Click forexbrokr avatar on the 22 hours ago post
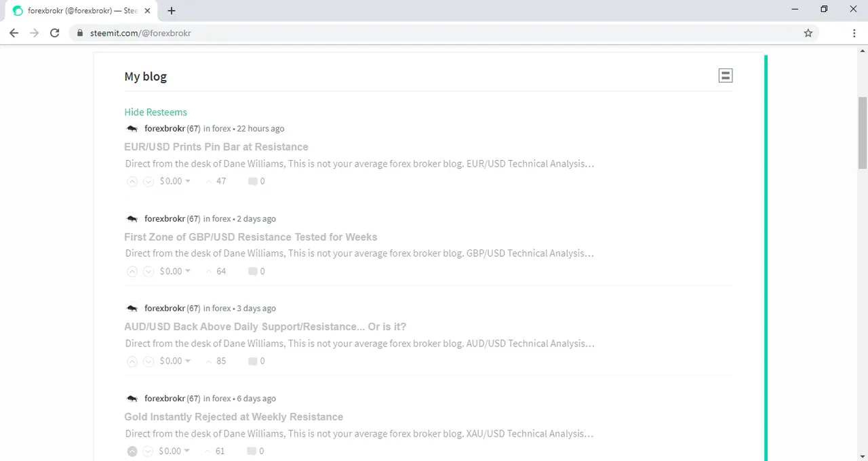This screenshot has height=461, width=868. [x=132, y=128]
